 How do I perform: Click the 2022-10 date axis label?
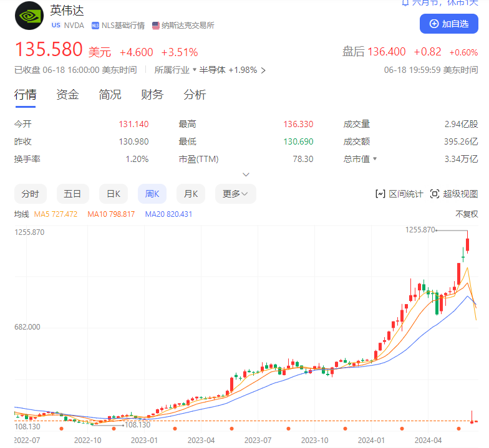[x=87, y=440]
